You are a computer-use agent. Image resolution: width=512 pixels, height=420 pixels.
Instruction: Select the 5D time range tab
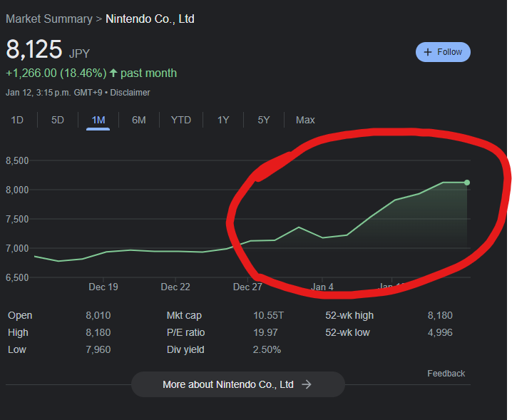[58, 120]
